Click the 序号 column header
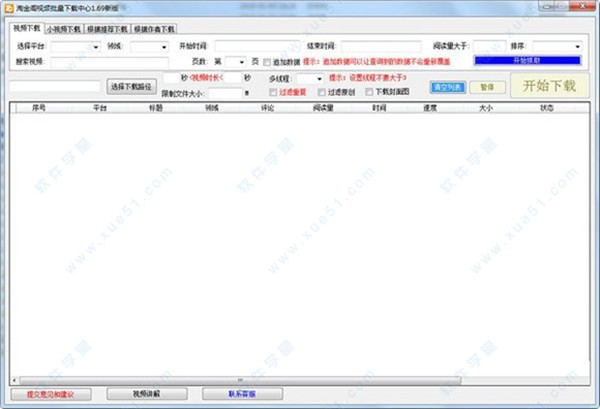 39,108
